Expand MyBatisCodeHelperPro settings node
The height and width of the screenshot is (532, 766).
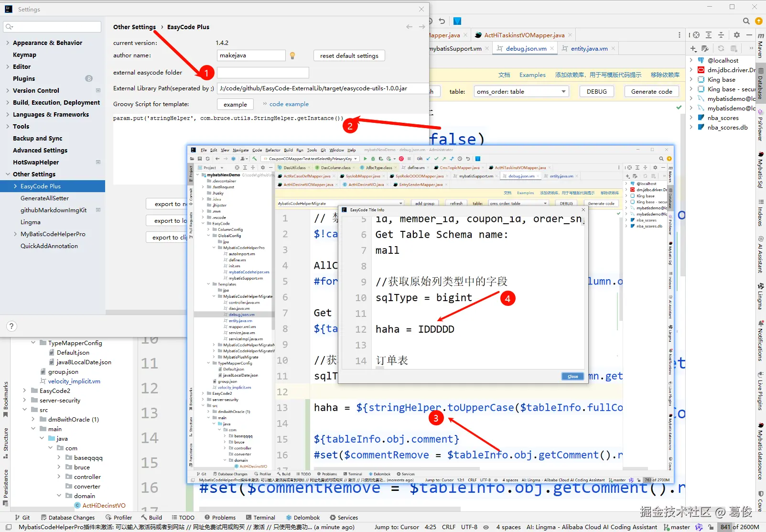tap(15, 234)
